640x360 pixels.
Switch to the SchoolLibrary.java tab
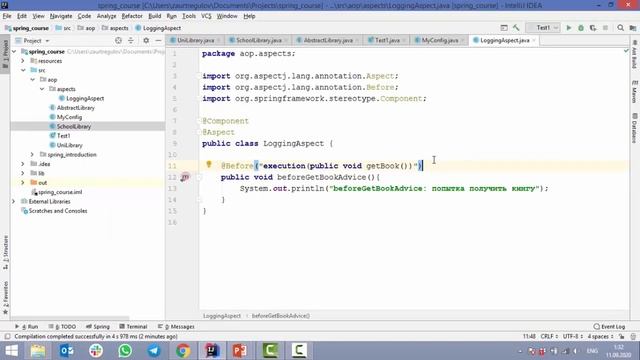click(258, 40)
